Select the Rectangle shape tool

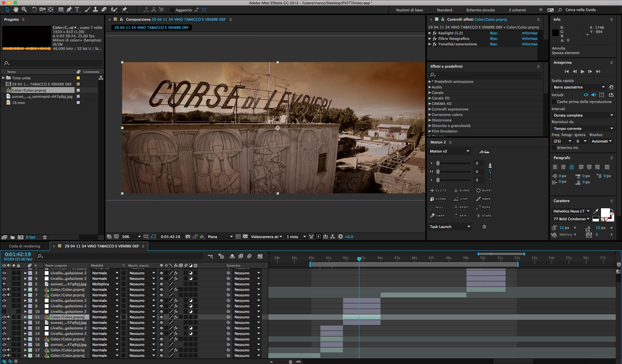[x=61, y=10]
